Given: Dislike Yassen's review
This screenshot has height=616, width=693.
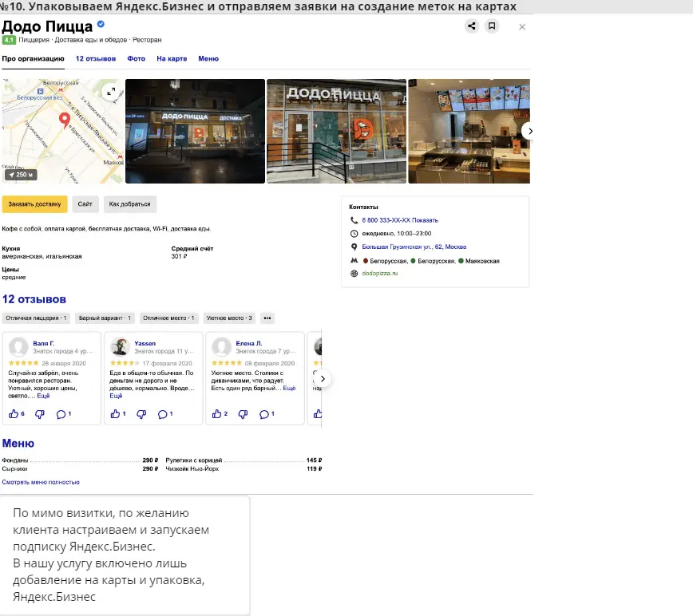Looking at the screenshot, I should 141,414.
